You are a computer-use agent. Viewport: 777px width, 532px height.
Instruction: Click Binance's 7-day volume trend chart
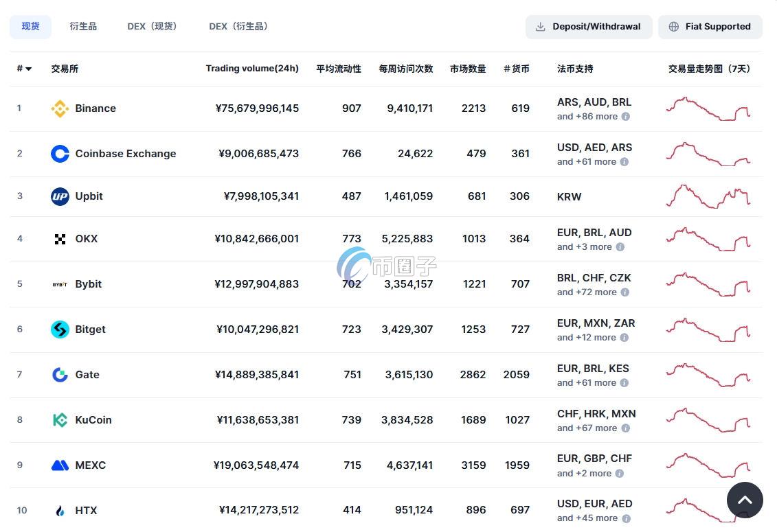click(x=708, y=108)
